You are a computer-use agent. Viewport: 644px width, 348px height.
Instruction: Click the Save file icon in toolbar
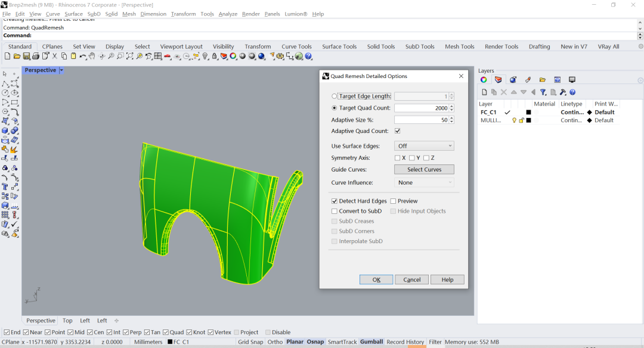26,56
